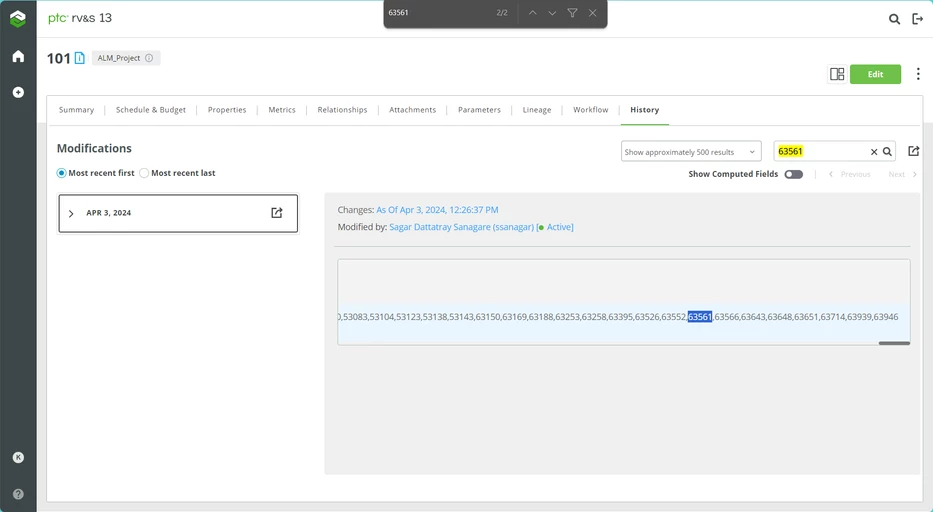Open the Summary tab
Screen dimensions: 933x512
pos(76,110)
